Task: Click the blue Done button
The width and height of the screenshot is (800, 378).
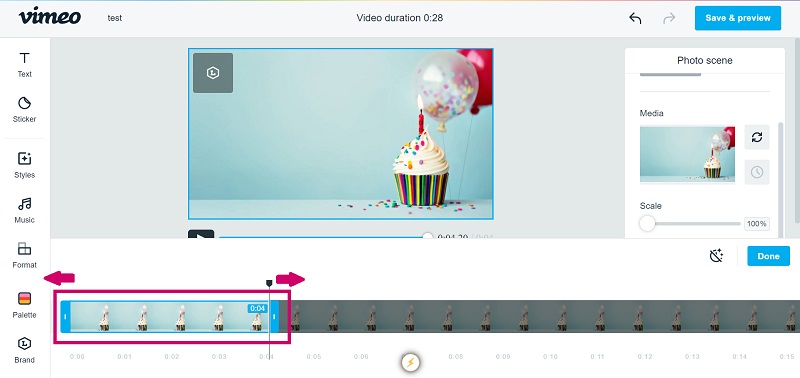Action: 768,256
